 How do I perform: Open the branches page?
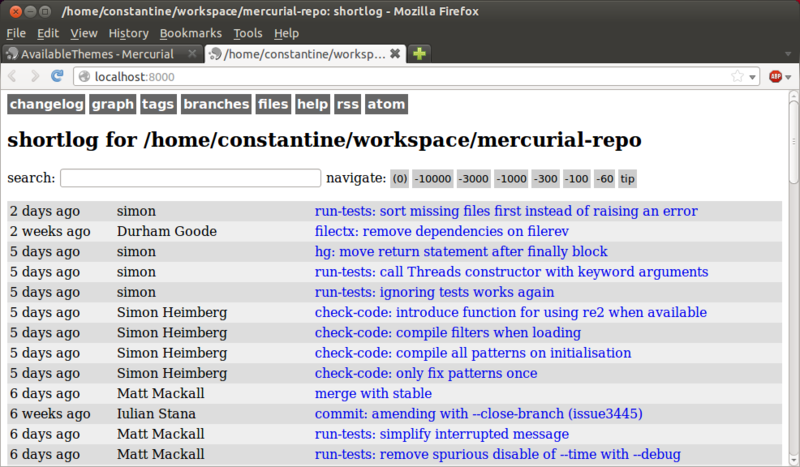pos(216,104)
